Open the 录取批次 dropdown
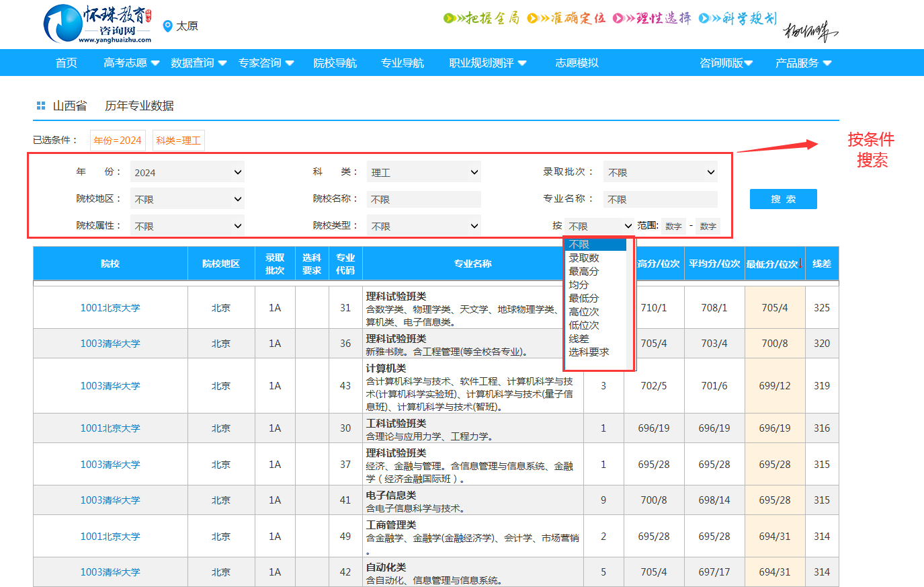924x587 pixels. 661,172
